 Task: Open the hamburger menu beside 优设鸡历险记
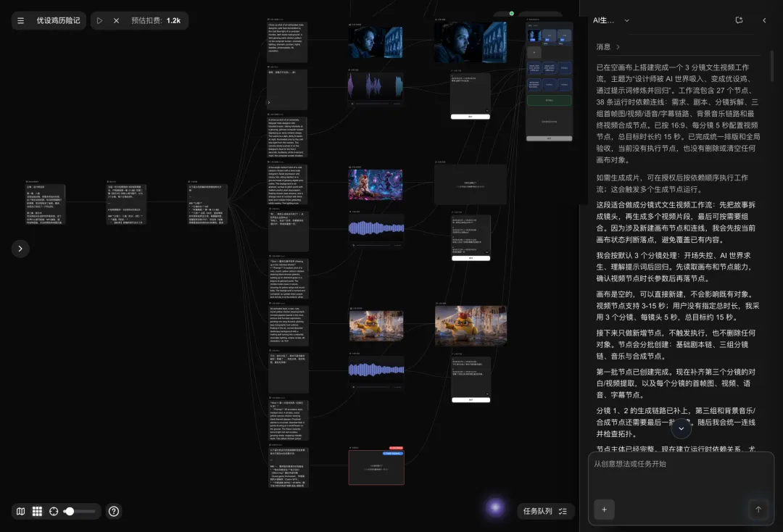coord(20,20)
